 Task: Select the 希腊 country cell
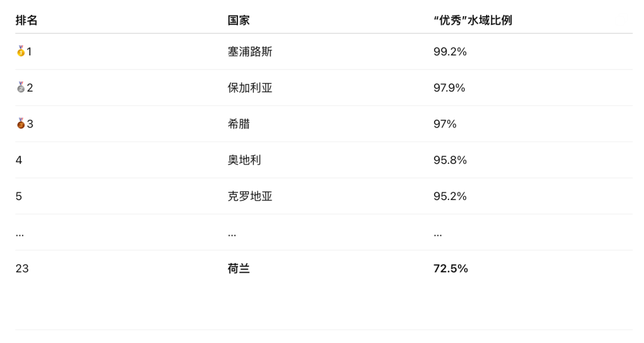point(239,124)
